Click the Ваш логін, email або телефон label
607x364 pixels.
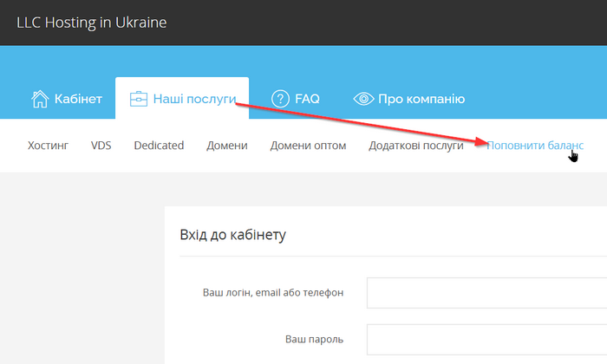[273, 292]
